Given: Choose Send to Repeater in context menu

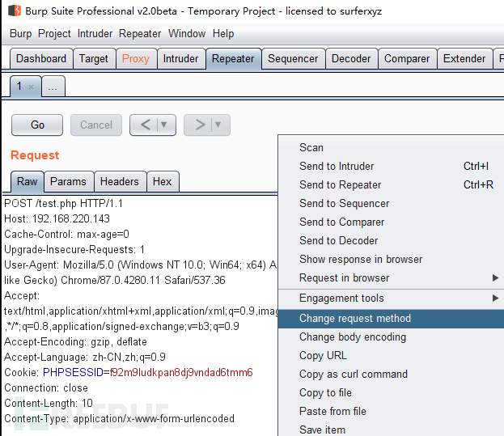Looking at the screenshot, I should point(392,184).
